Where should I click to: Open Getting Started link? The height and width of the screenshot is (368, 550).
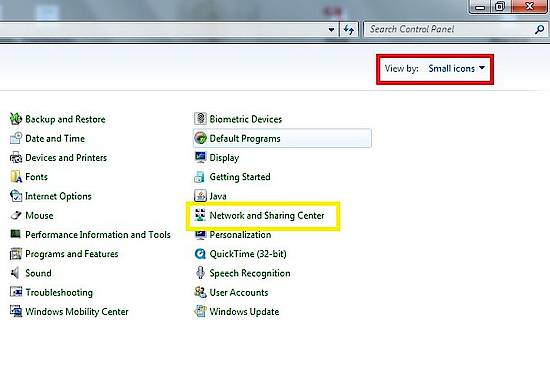tap(240, 177)
